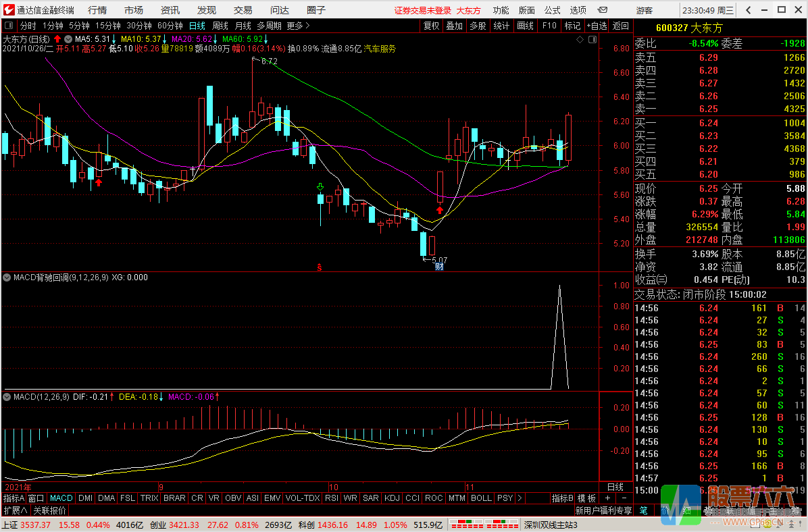The width and height of the screenshot is (808, 532).
Task: Click the red-green market breadth indicator in status bar
Action: [484, 525]
